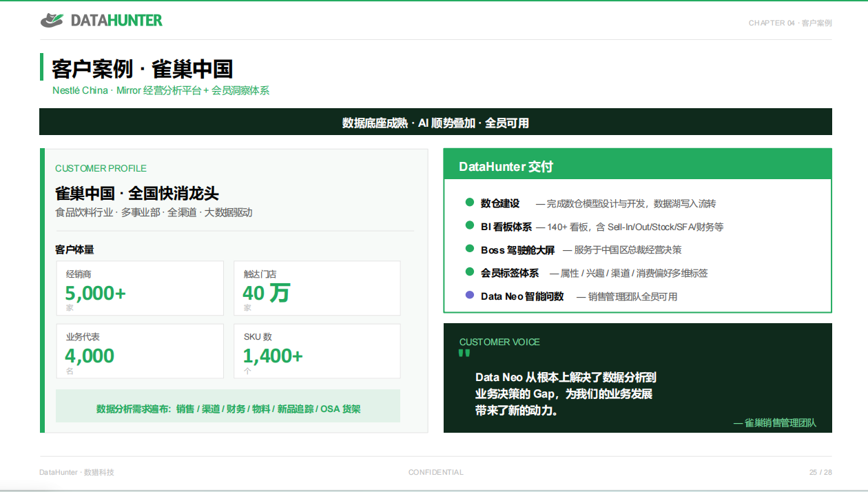Click the green bullet beside 数仓建设
868x492 pixels.
click(x=470, y=203)
